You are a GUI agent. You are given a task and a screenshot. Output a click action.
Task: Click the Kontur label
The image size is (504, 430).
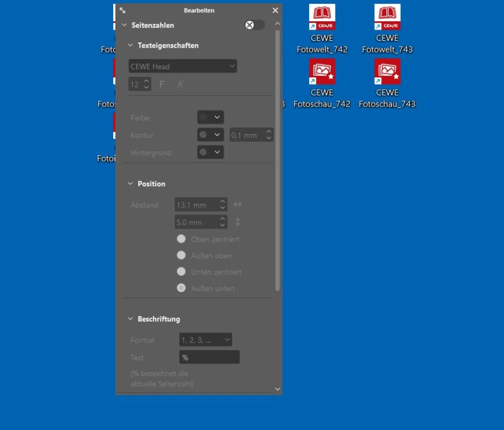tap(142, 135)
